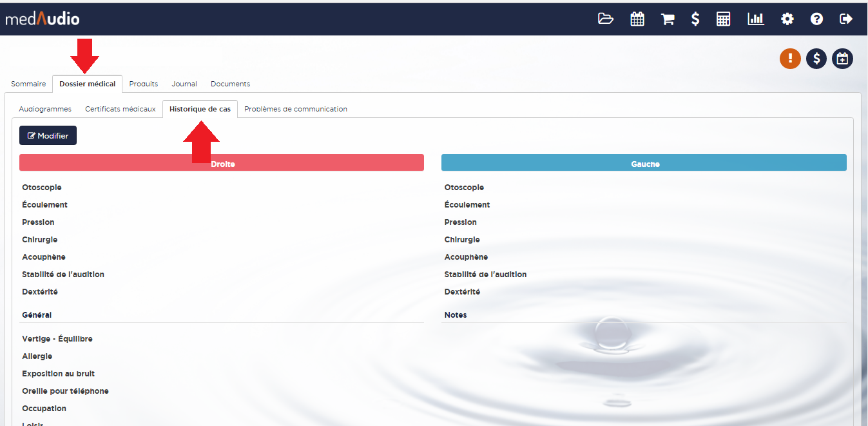
Task: Click the logout arrow icon
Action: click(x=846, y=19)
